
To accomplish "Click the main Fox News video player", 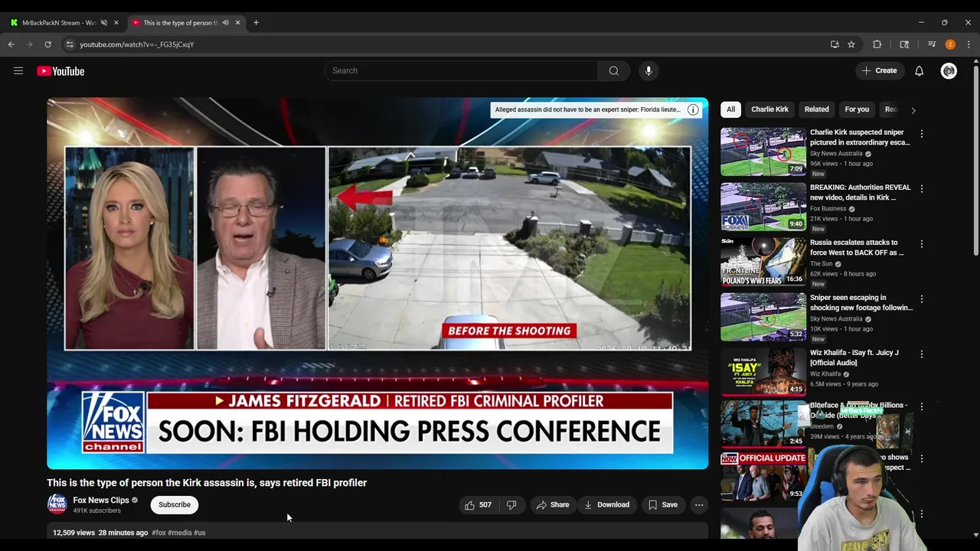I will pyautogui.click(x=377, y=283).
